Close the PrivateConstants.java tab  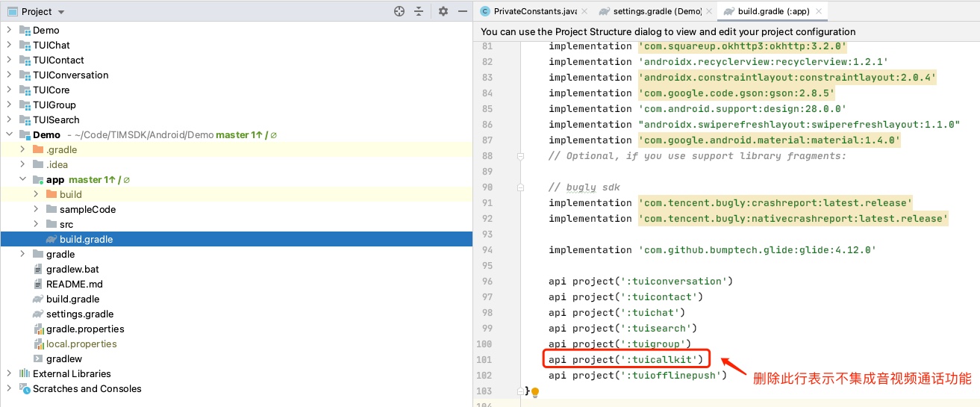584,11
